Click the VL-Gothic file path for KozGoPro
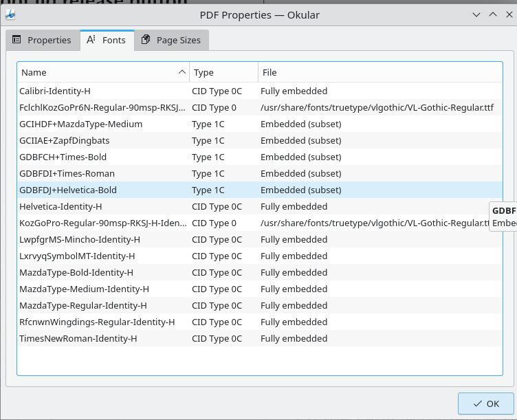The width and height of the screenshot is (517, 420). coord(375,223)
